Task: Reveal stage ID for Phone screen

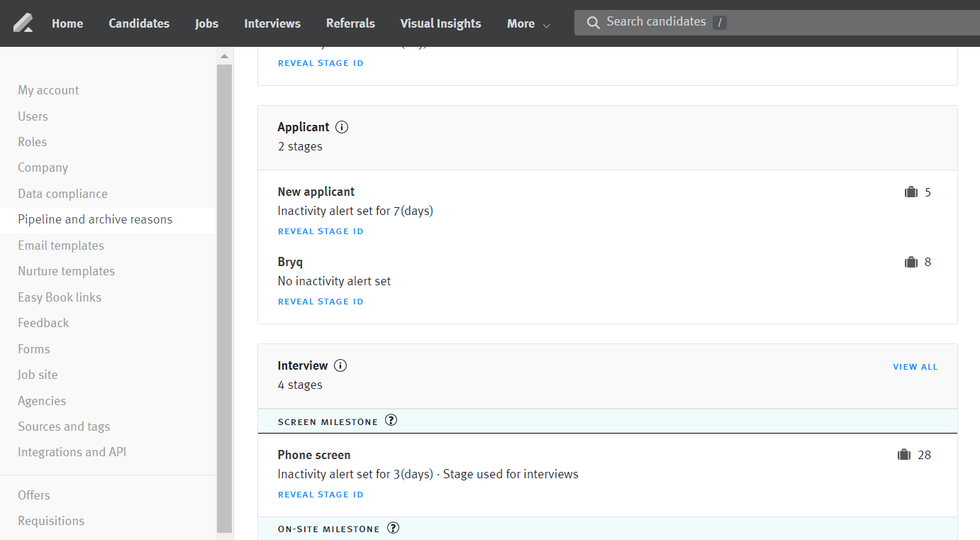Action: click(321, 495)
